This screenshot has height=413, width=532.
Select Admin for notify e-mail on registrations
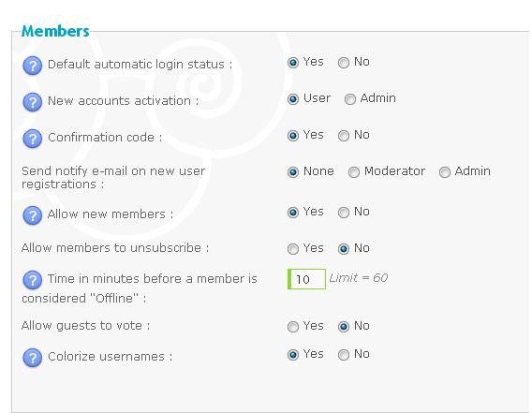[445, 172]
